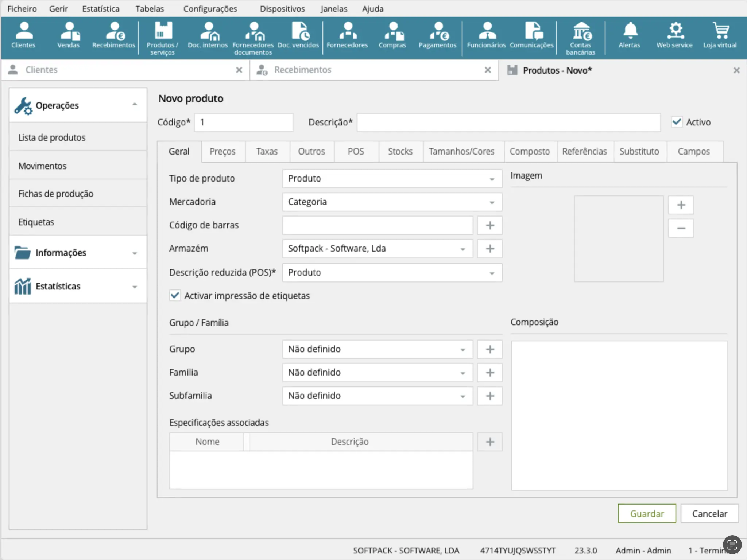Open the Comunicações toolbar icon

(532, 35)
